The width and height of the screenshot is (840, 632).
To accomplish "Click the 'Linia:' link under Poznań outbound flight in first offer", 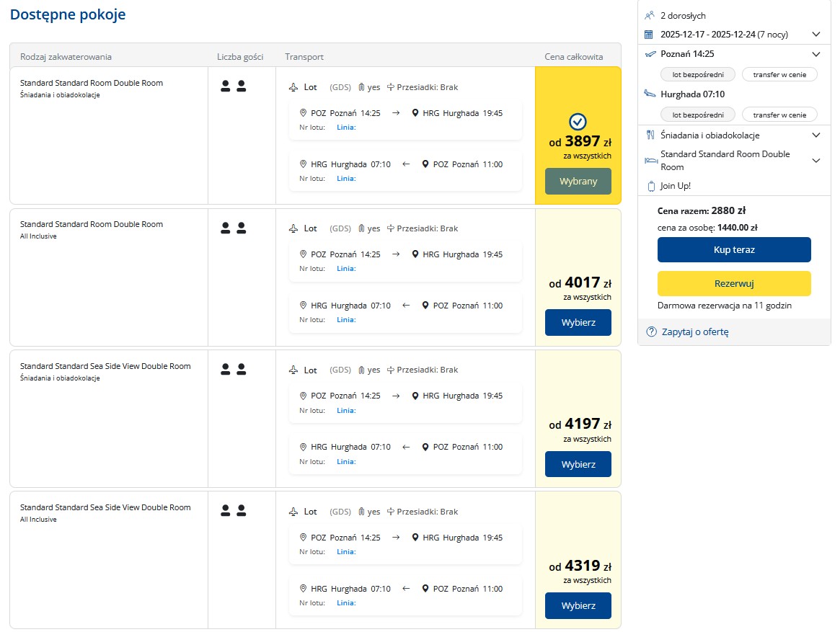I will tap(346, 127).
